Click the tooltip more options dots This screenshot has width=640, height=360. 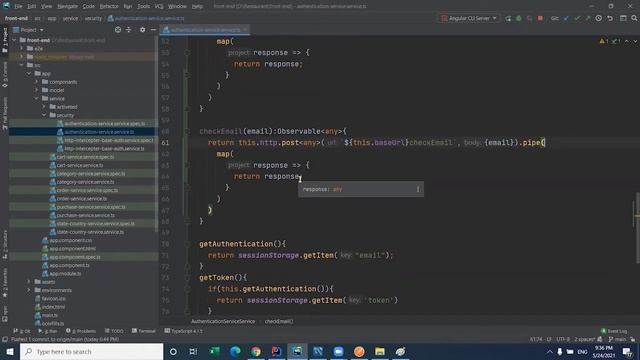[x=418, y=189]
